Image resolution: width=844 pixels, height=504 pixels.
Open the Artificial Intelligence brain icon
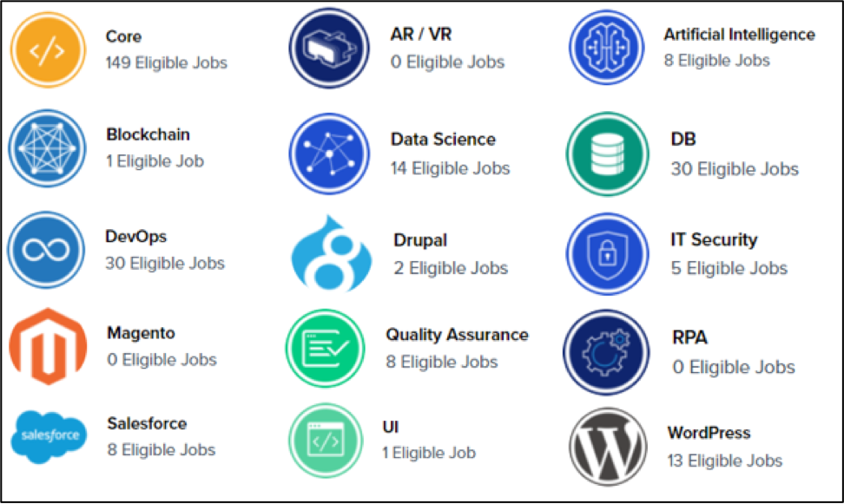click(x=610, y=49)
